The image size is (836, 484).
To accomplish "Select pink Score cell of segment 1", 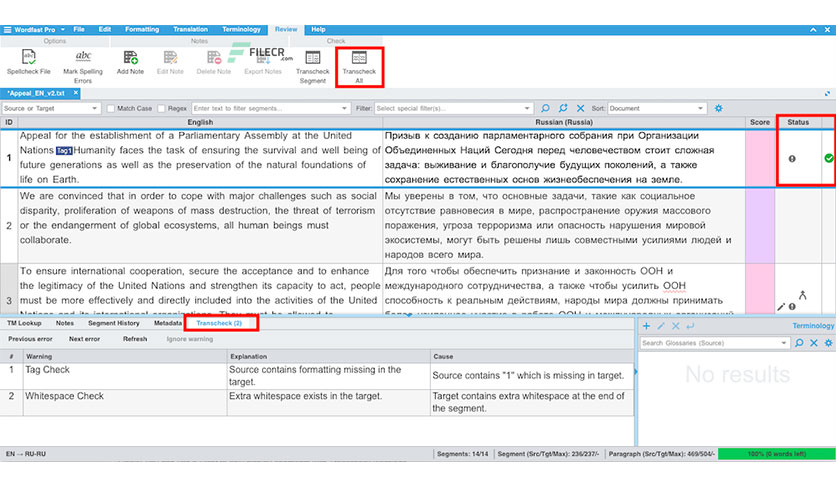I will 760,158.
